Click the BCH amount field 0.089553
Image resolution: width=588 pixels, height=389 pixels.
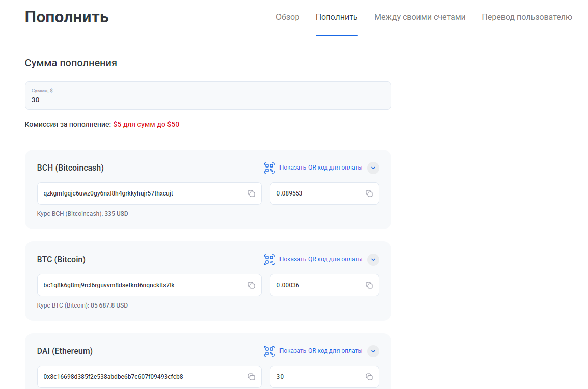click(324, 193)
